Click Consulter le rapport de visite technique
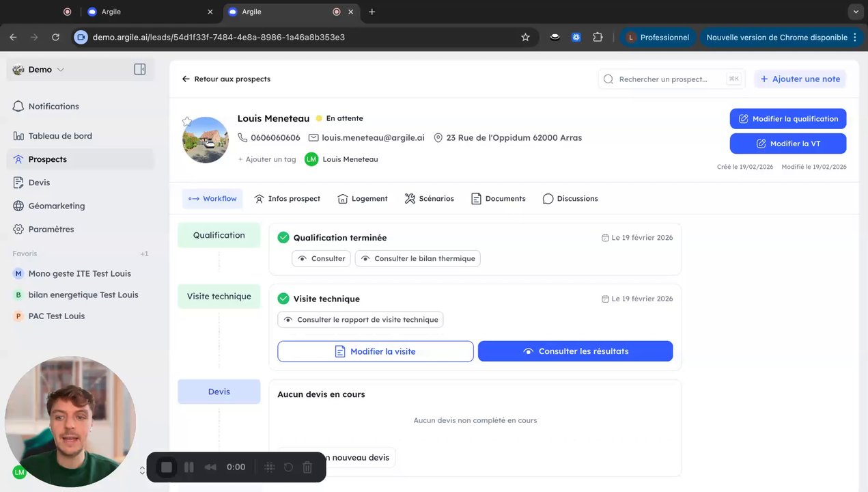Image resolution: width=868 pixels, height=492 pixels. point(360,320)
